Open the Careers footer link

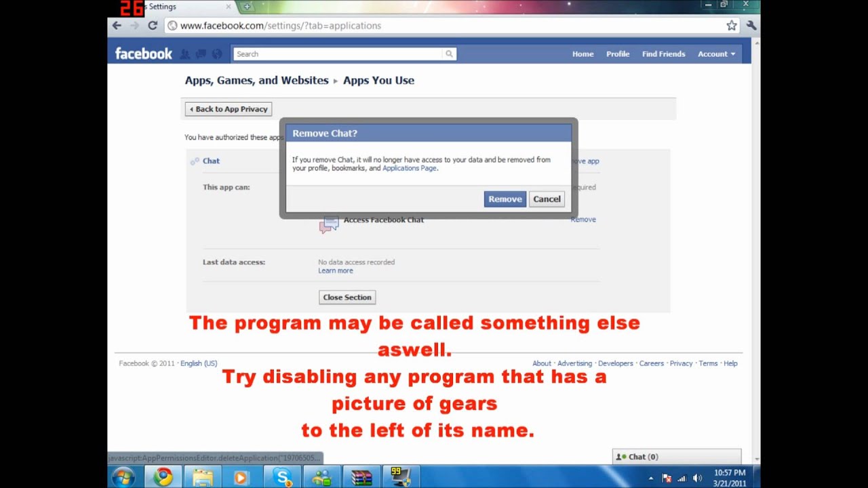coord(652,363)
